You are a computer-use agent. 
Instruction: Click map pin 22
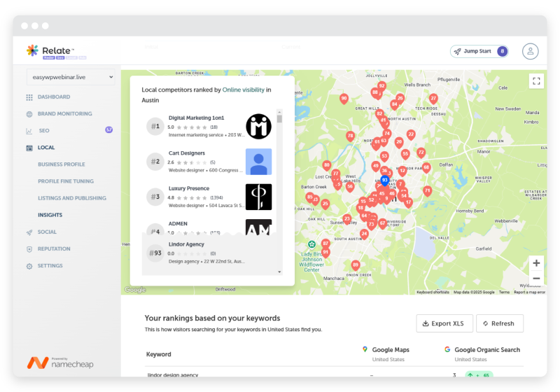[411, 134]
